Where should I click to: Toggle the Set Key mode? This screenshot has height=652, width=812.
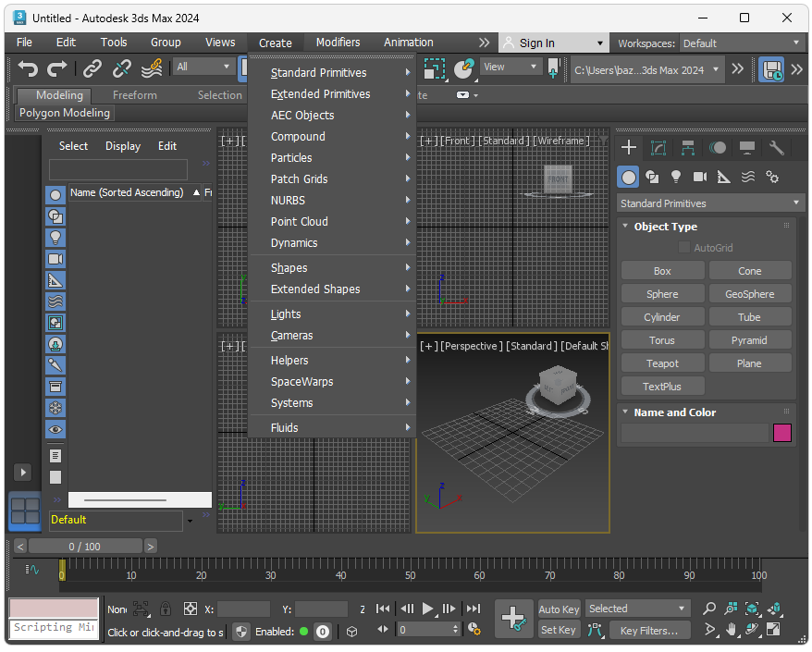coord(559,630)
